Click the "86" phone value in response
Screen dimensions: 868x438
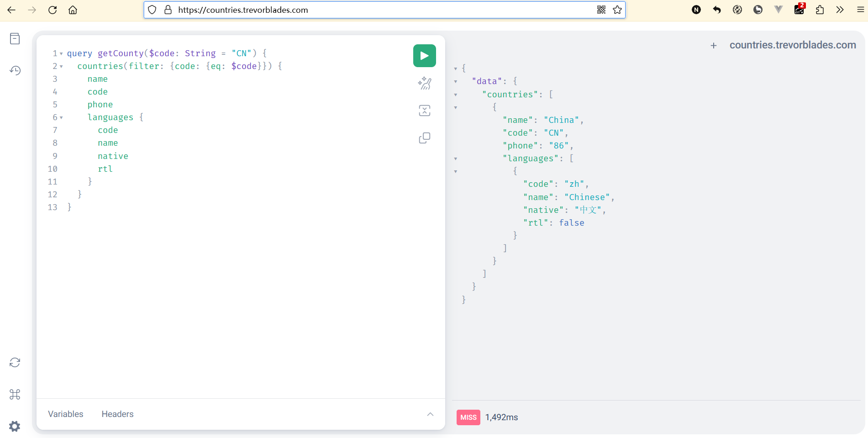point(559,146)
